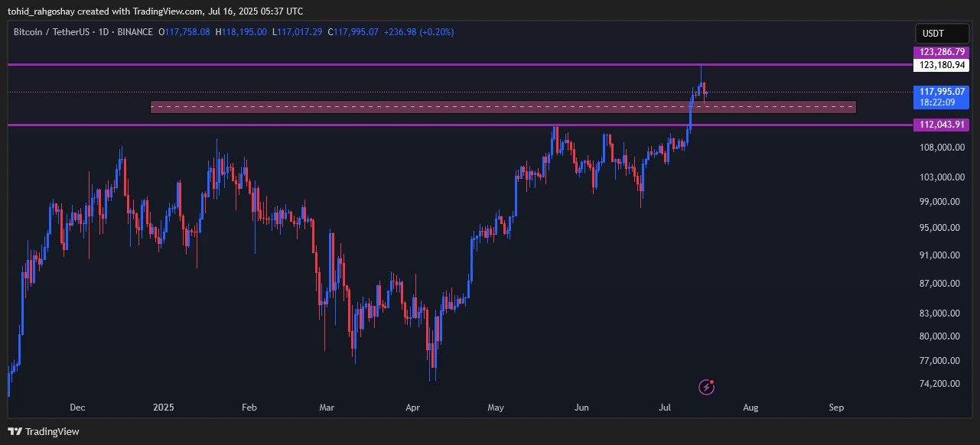Click the +236.98 (+0.20%) change value
980x445 pixels.
click(418, 32)
